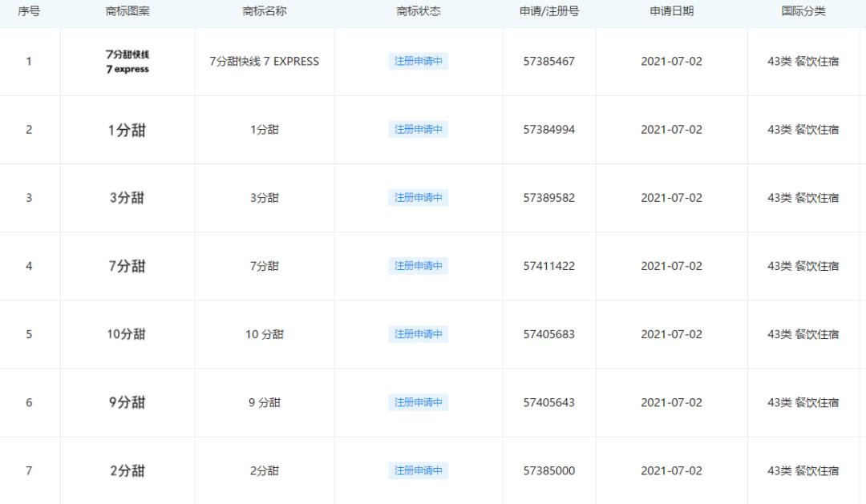Image resolution: width=866 pixels, height=504 pixels.
Task: Open the 9分甜 trademark image
Action: click(x=127, y=402)
